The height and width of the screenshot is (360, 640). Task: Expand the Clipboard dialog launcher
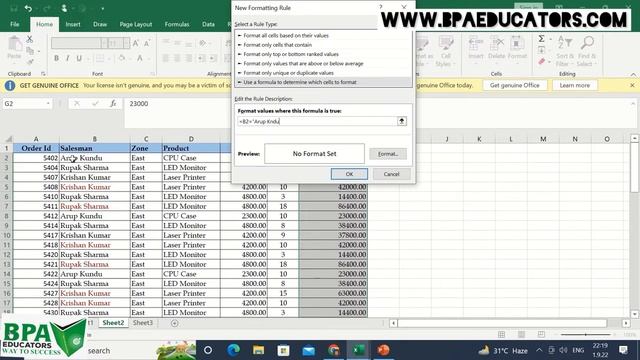coord(43,74)
